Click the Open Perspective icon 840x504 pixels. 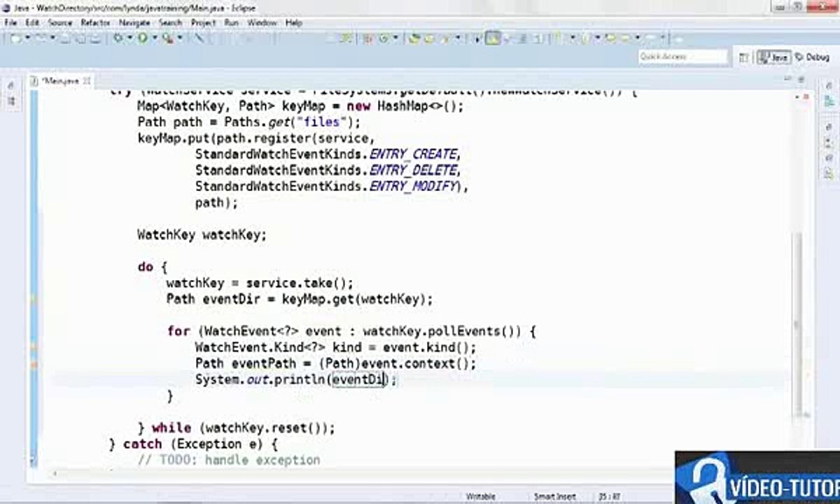(744, 57)
